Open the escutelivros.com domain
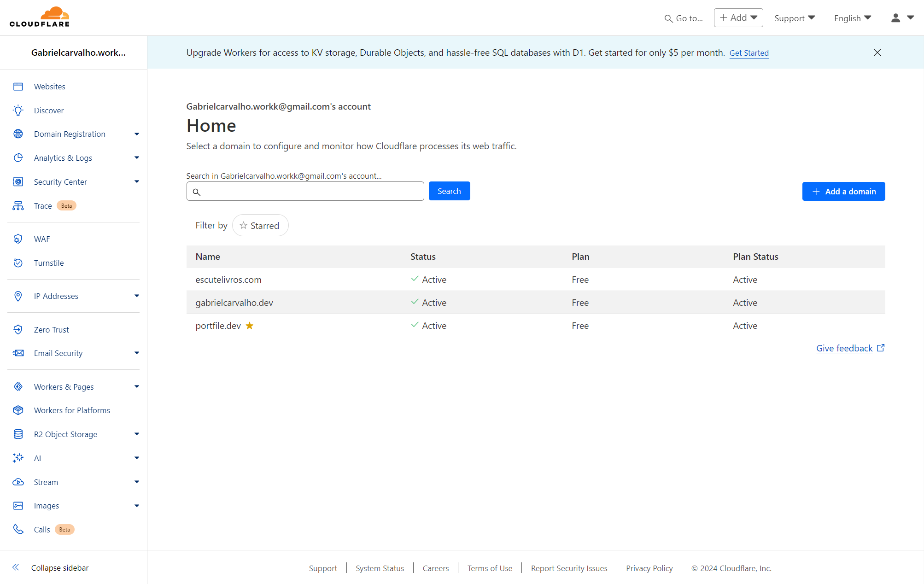The width and height of the screenshot is (924, 584). [x=228, y=280]
